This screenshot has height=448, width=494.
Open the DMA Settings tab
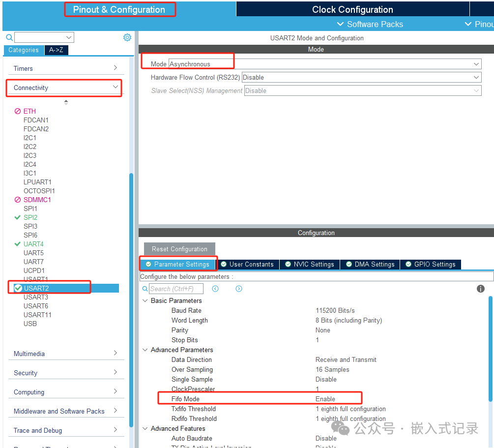[370, 264]
